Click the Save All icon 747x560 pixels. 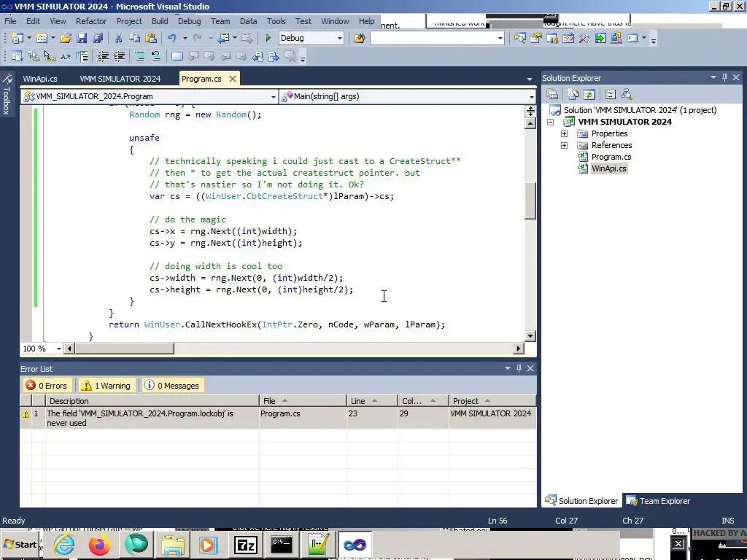[x=98, y=38]
